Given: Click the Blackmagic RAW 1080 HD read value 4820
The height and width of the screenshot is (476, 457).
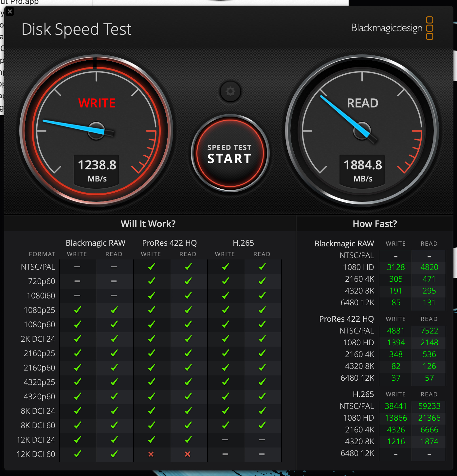Looking at the screenshot, I should point(429,267).
